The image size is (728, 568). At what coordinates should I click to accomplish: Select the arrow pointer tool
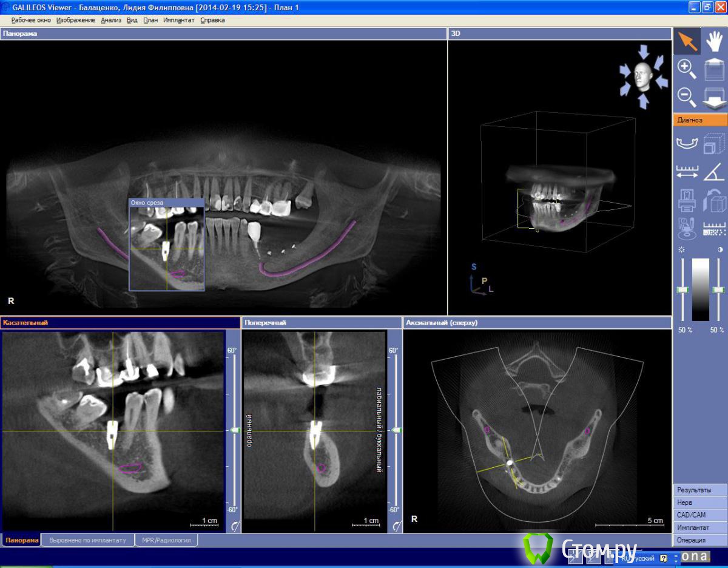(687, 41)
